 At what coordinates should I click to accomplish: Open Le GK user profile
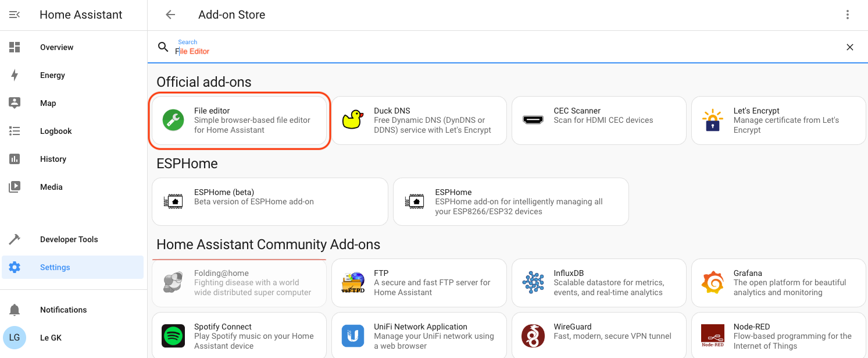coord(51,338)
